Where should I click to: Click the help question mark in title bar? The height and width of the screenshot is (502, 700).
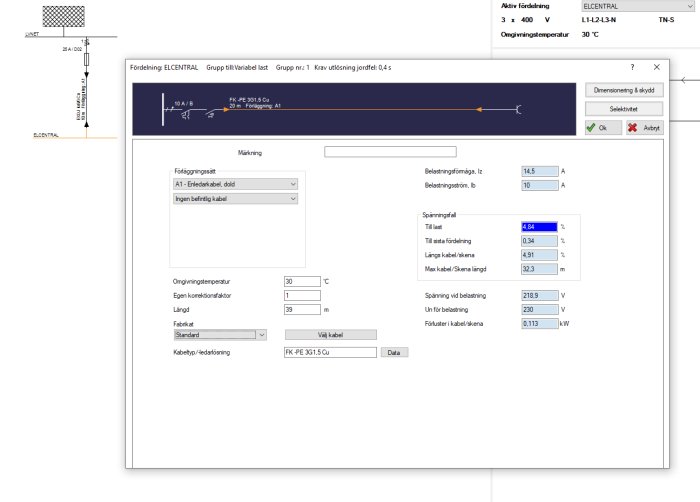pos(631,67)
